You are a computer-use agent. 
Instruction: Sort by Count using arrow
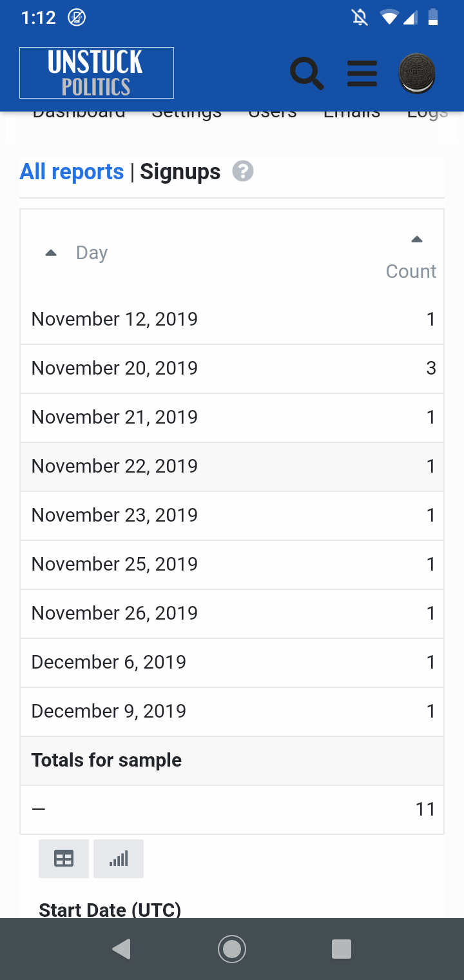point(417,239)
